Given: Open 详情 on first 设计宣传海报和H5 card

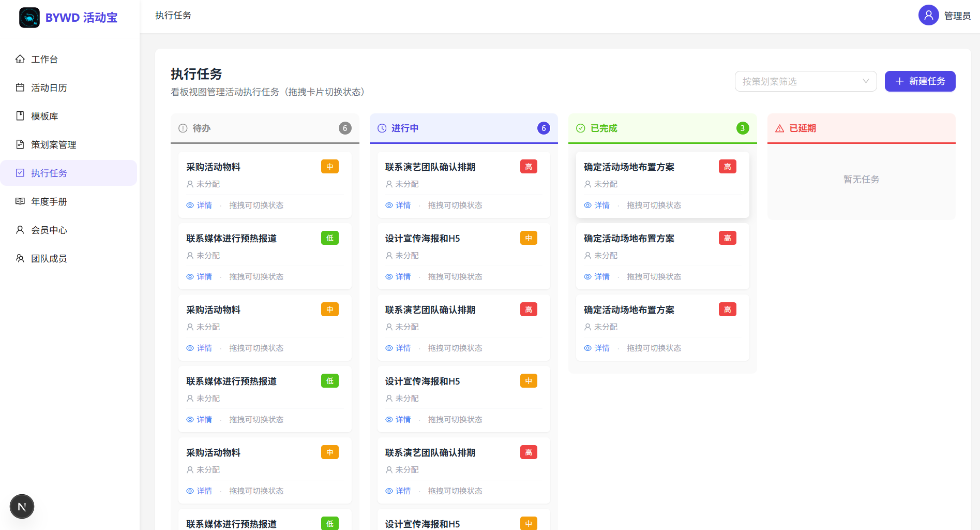Looking at the screenshot, I should 398,277.
